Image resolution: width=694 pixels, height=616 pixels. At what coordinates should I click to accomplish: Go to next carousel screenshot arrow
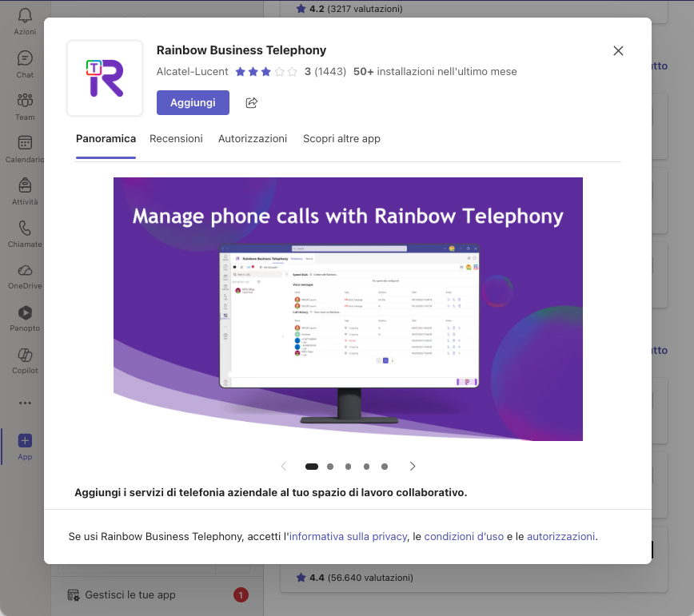click(x=413, y=467)
